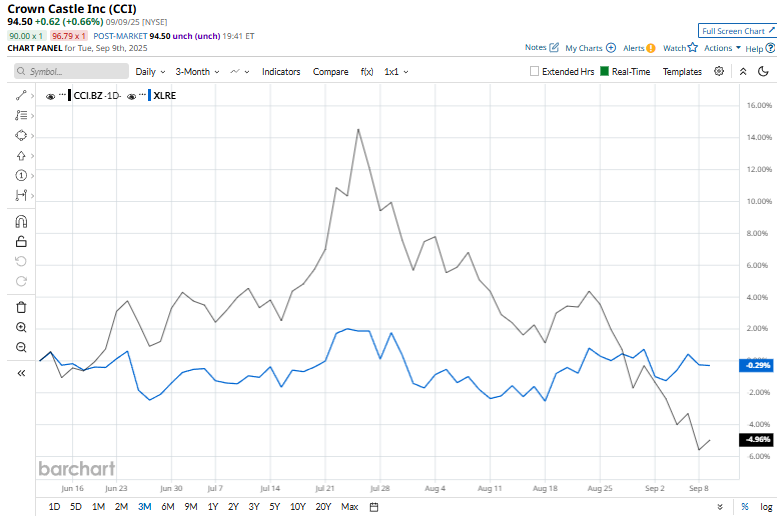Open the Fibonacci/list annotation tool
This screenshot has height=521, width=777.
pos(21,116)
